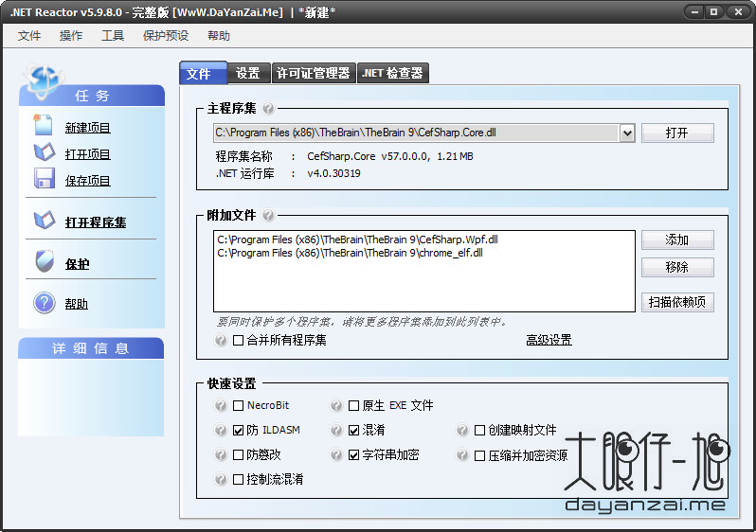
Task: Open the 保护预设 menu
Action: coord(166,36)
